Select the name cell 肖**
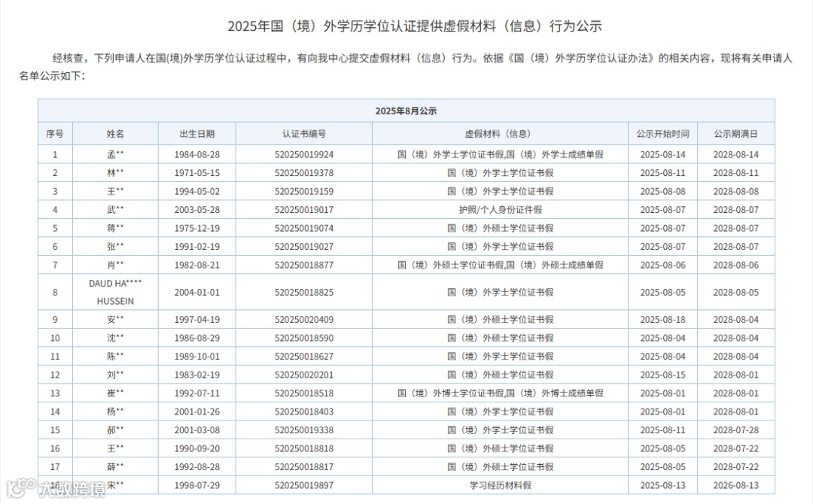 (115, 265)
